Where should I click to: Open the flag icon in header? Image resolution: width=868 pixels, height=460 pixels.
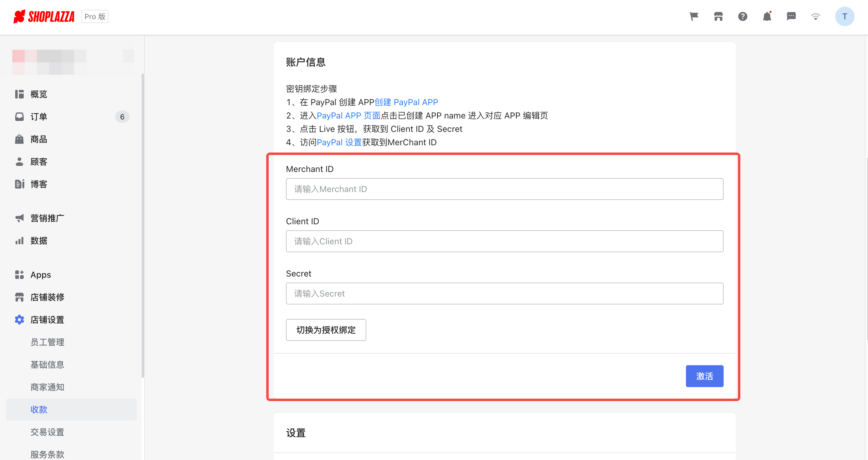tap(694, 16)
